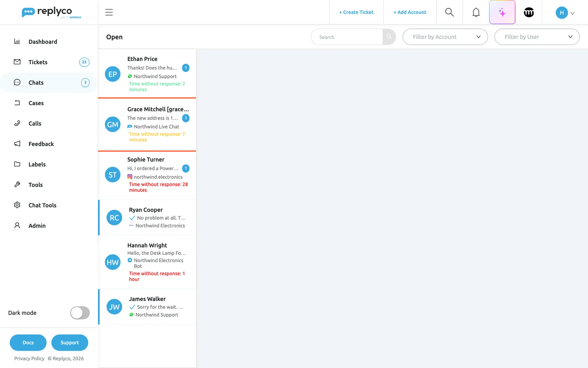Open Privacy Policy link
This screenshot has width=588, height=368.
click(29, 359)
